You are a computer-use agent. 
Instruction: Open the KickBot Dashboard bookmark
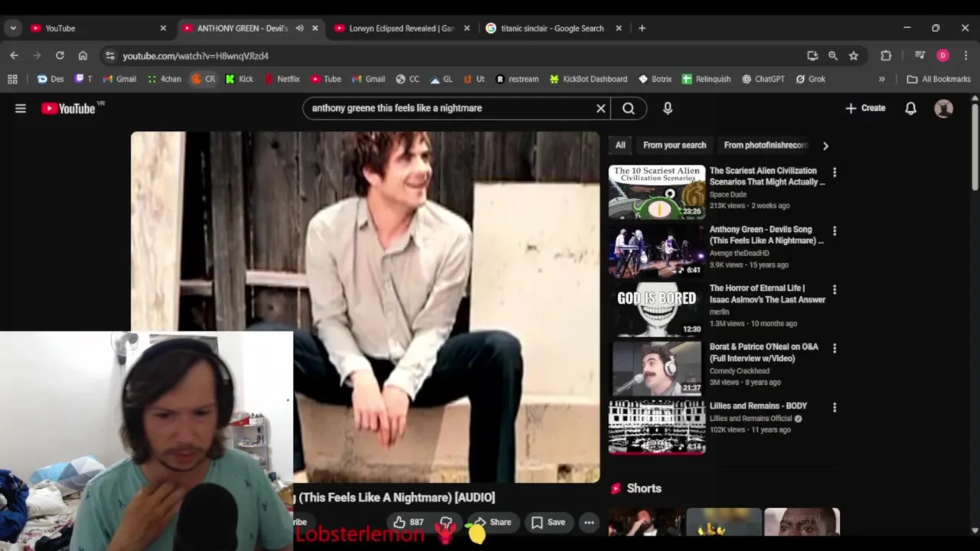[588, 79]
